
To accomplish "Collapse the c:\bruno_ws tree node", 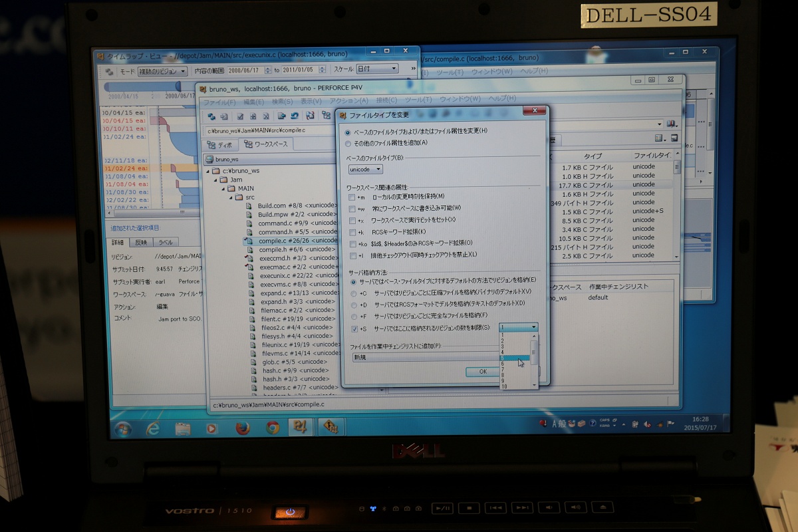I will click(207, 171).
